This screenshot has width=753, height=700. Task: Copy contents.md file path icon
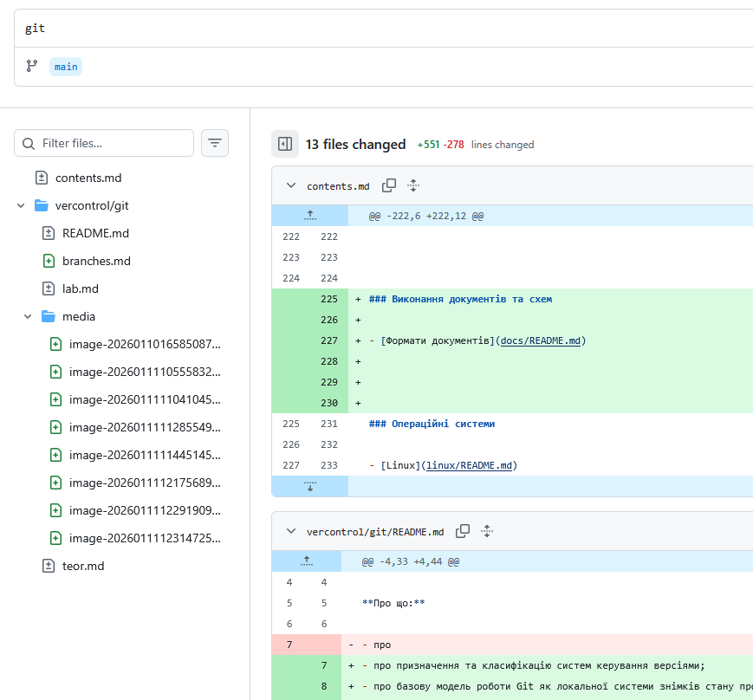click(389, 185)
